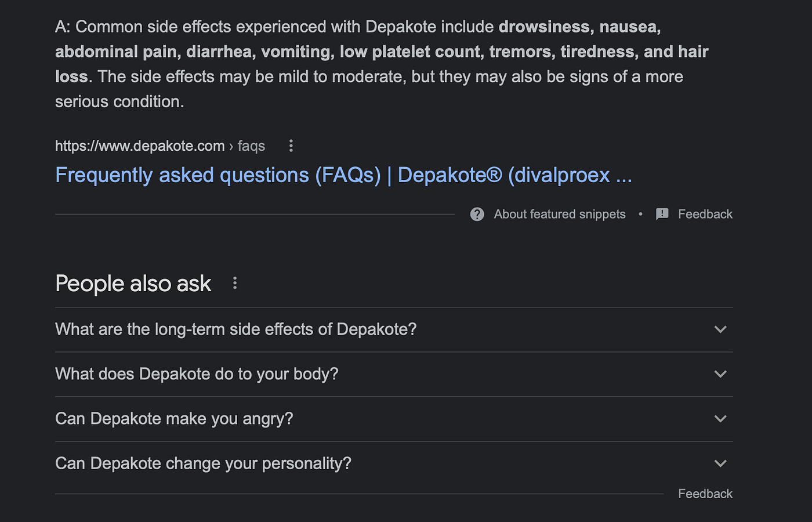Click the bolded side effects snippet text
812x522 pixels.
click(x=382, y=52)
